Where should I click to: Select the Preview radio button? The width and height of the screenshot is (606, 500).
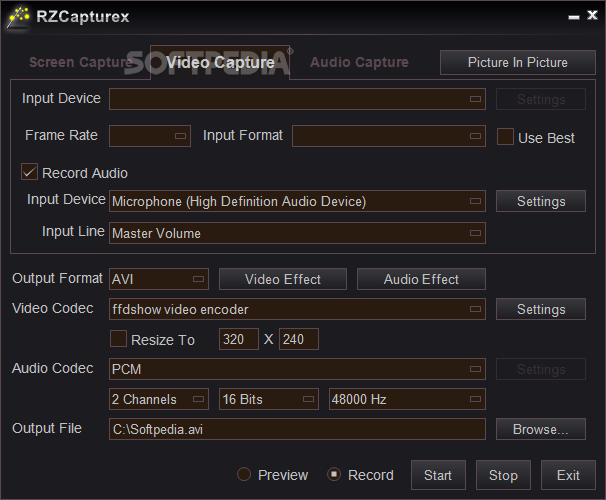(x=244, y=474)
